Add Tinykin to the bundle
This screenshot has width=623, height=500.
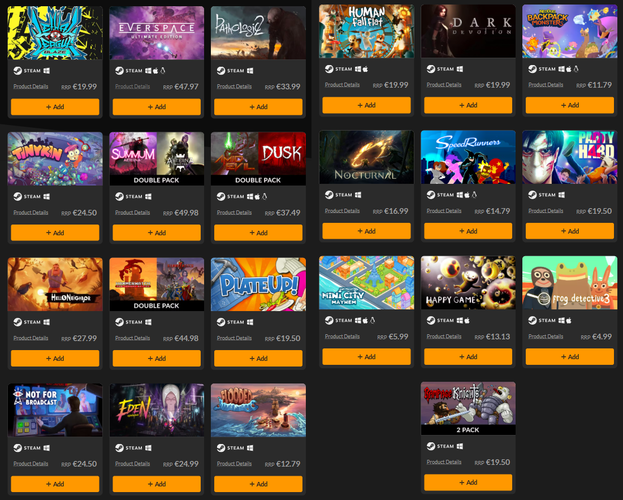55,233
